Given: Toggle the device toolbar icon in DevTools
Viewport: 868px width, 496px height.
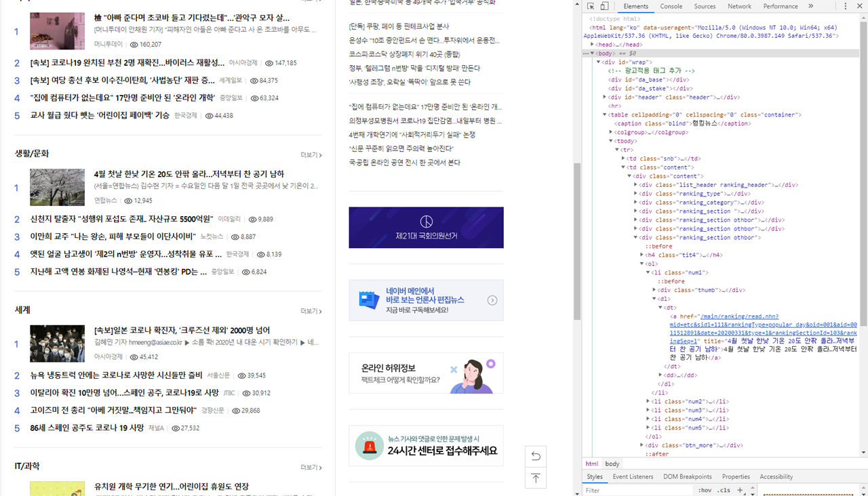Looking at the screenshot, I should [x=604, y=6].
